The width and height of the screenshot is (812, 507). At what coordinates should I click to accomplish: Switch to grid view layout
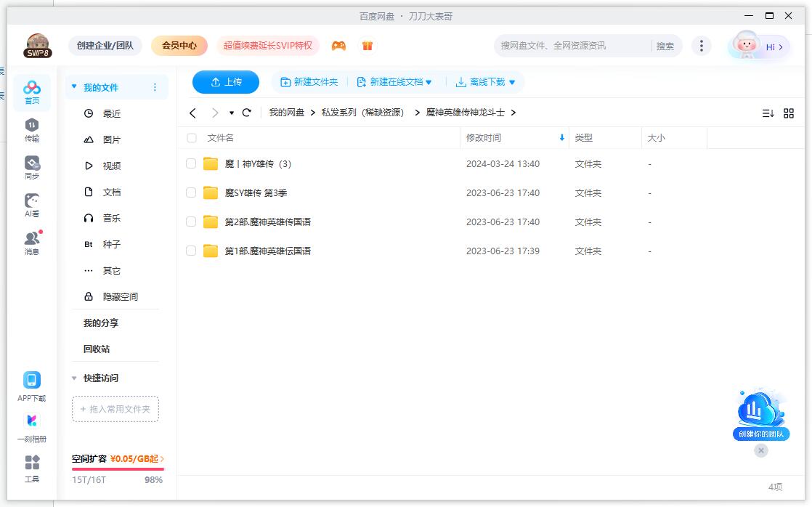[x=789, y=113]
